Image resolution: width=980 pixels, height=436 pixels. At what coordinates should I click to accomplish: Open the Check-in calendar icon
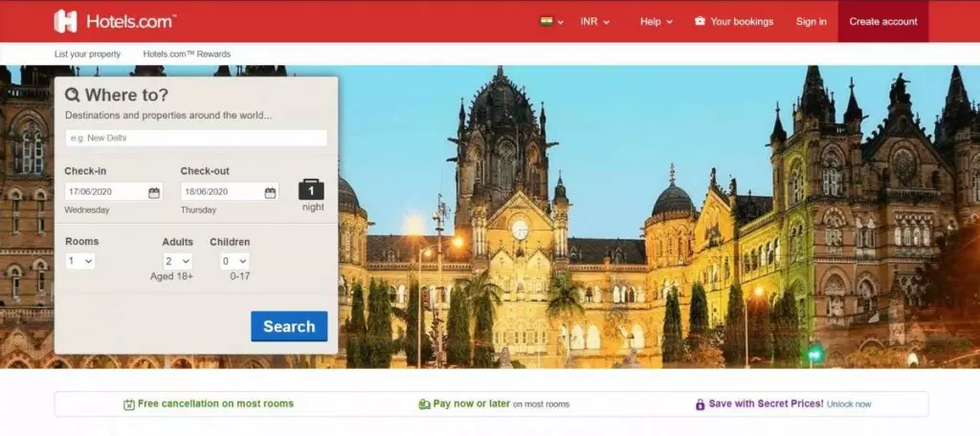pos(154,192)
